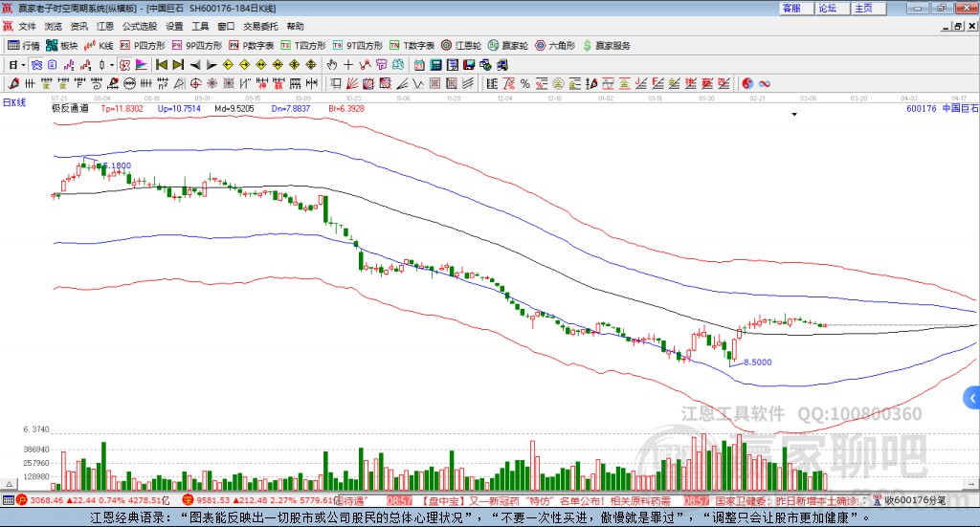This screenshot has height=527, width=980.
Task: Open 赢家服务 with the dollar icon
Action: tap(606, 46)
